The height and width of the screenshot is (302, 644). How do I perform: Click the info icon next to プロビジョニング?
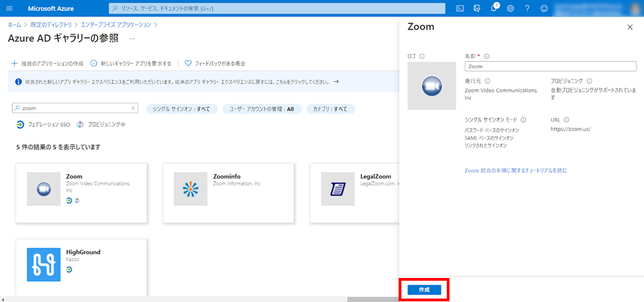(590, 81)
